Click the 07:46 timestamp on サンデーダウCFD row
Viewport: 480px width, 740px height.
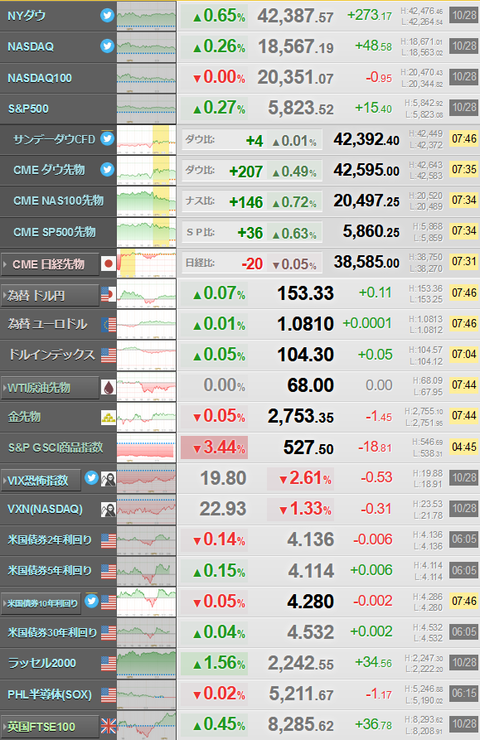point(464,138)
